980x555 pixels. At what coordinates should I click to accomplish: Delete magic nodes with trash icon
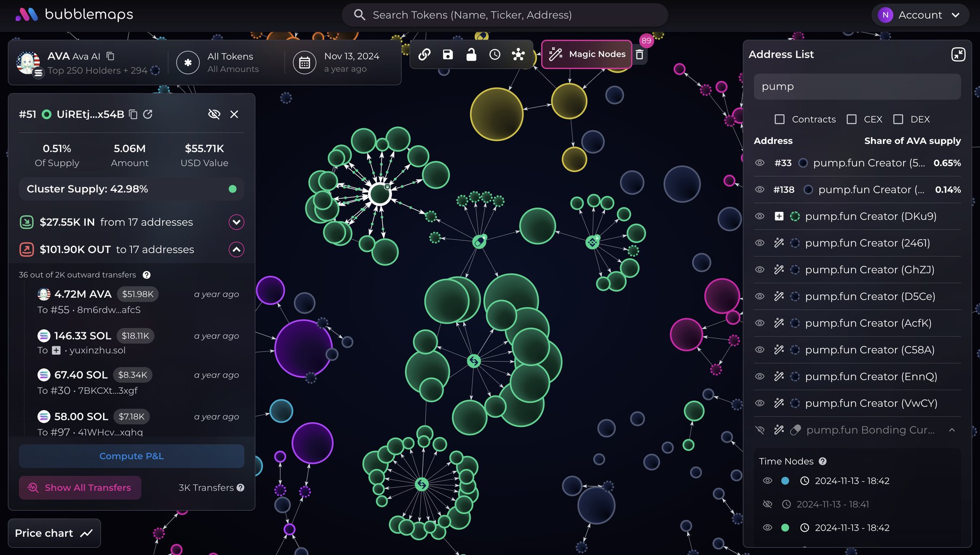click(639, 55)
